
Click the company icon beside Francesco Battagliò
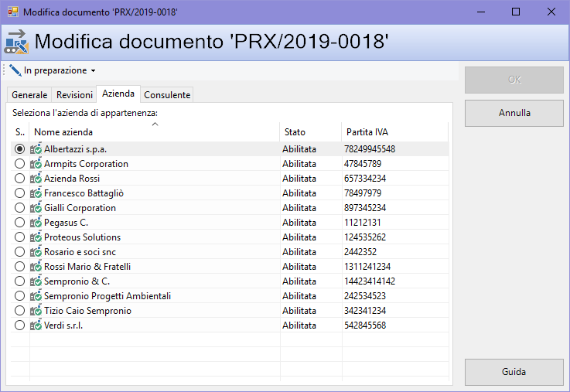pos(36,193)
